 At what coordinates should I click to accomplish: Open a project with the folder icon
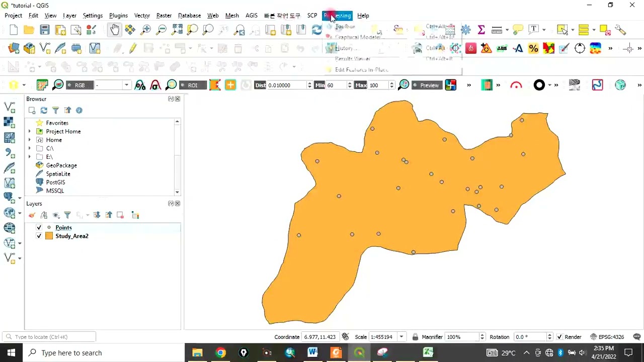point(29,30)
